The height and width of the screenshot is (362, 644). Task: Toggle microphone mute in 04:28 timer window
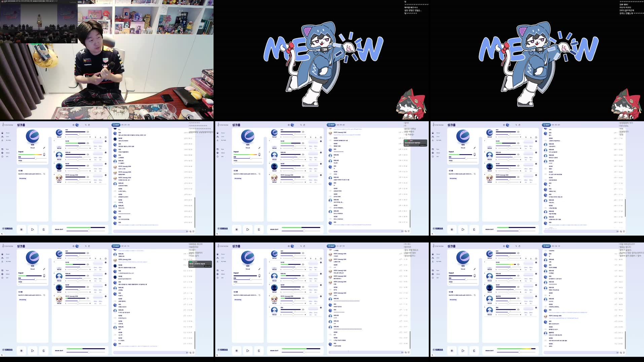pyautogui.click(x=259, y=155)
